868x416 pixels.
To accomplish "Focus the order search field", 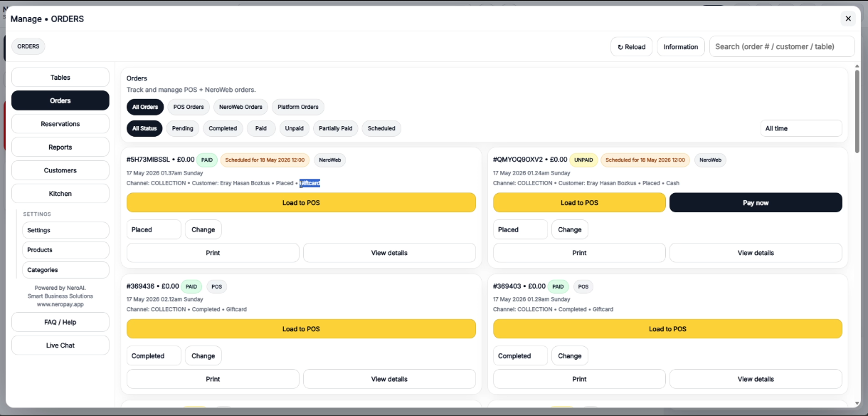I will tap(782, 46).
